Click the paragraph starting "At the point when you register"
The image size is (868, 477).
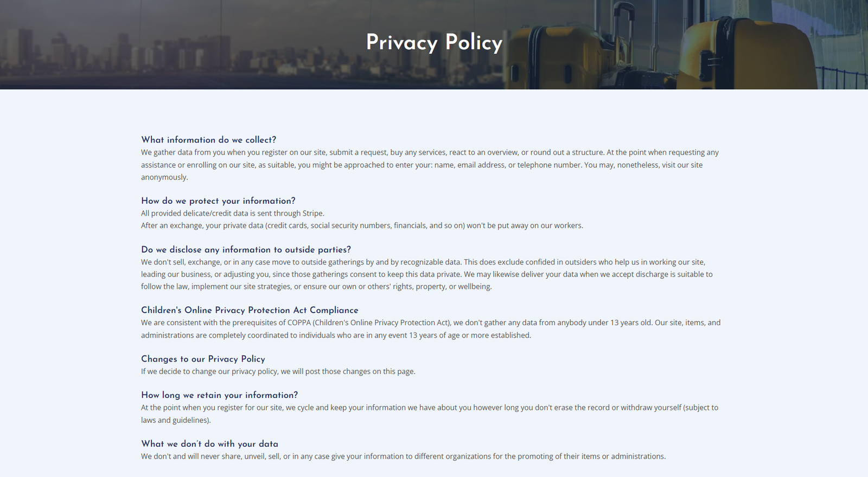click(429, 414)
